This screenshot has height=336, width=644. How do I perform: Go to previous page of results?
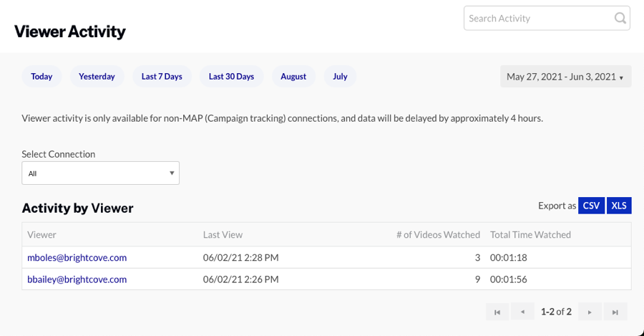pos(523,312)
